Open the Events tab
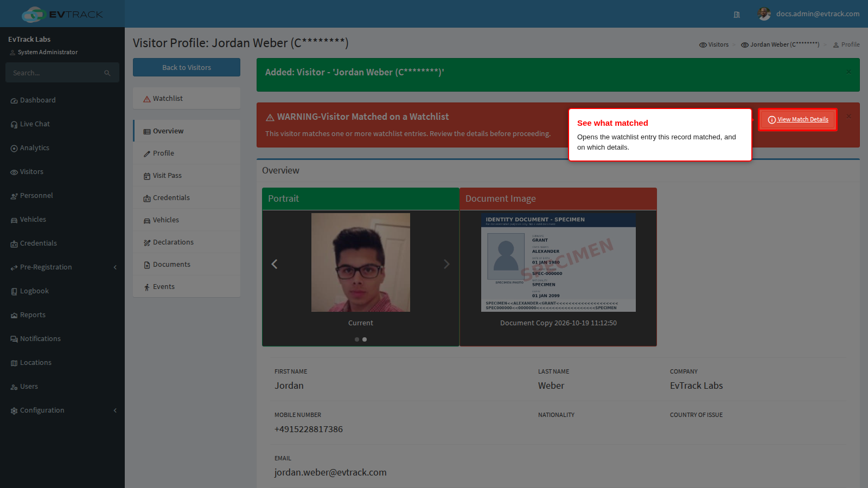 (x=187, y=287)
